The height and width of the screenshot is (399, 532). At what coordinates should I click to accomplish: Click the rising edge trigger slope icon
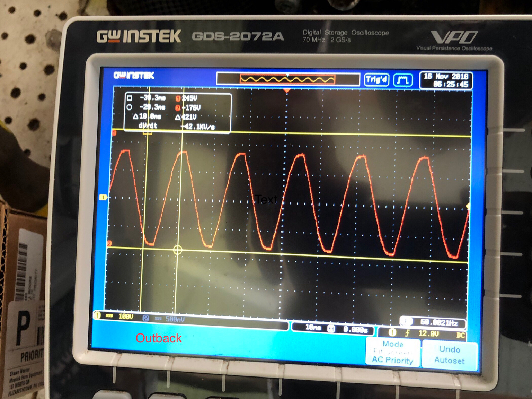pos(407,333)
